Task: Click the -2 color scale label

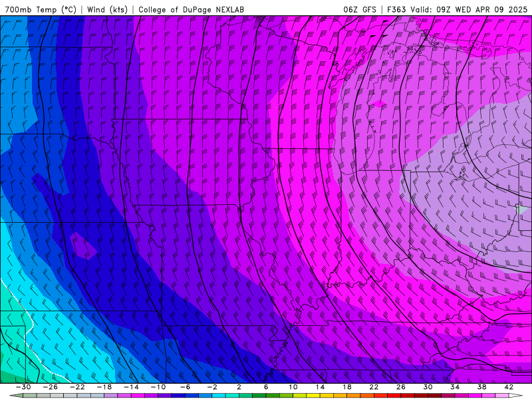Action: [x=212, y=387]
